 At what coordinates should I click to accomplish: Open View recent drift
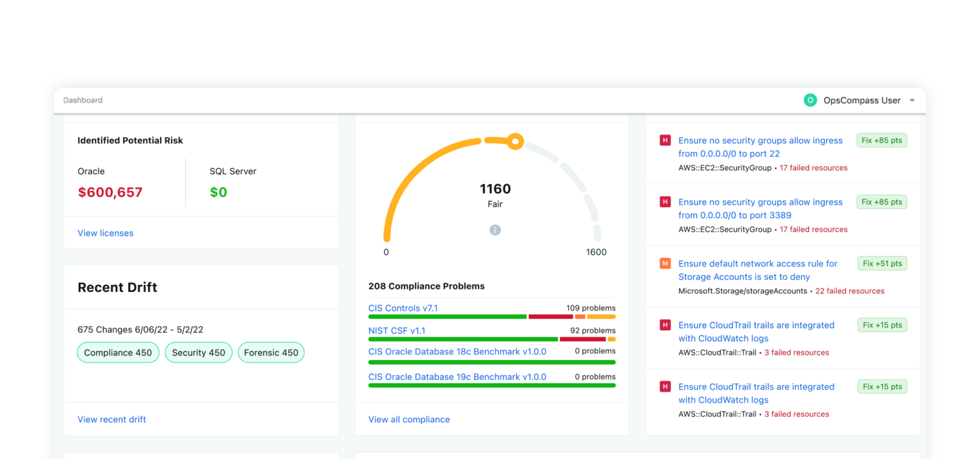112,419
